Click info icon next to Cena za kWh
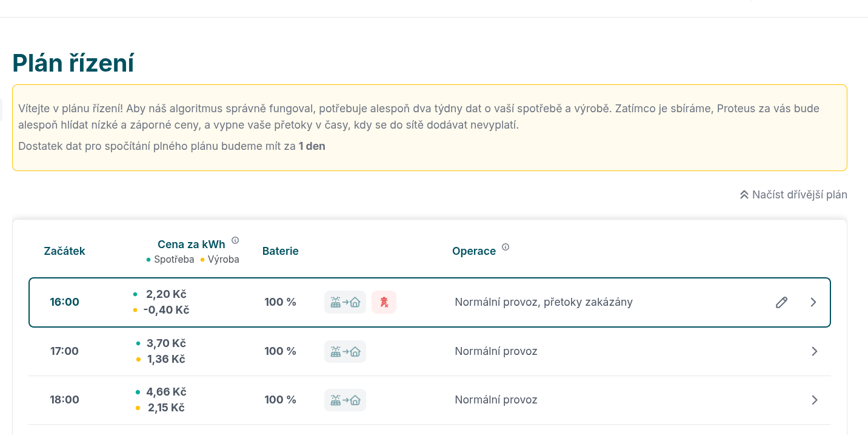The width and height of the screenshot is (868, 435). (x=235, y=240)
